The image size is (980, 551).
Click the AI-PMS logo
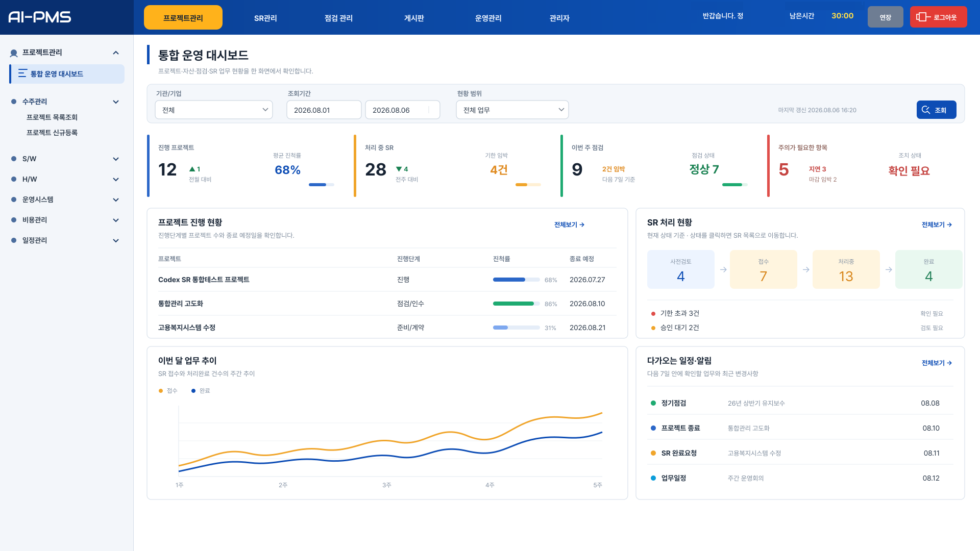(40, 17)
